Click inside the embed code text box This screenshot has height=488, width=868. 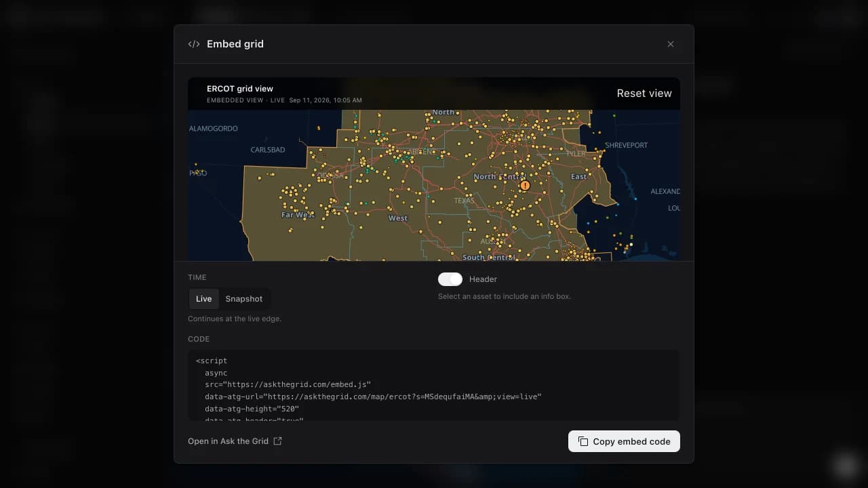tap(433, 385)
